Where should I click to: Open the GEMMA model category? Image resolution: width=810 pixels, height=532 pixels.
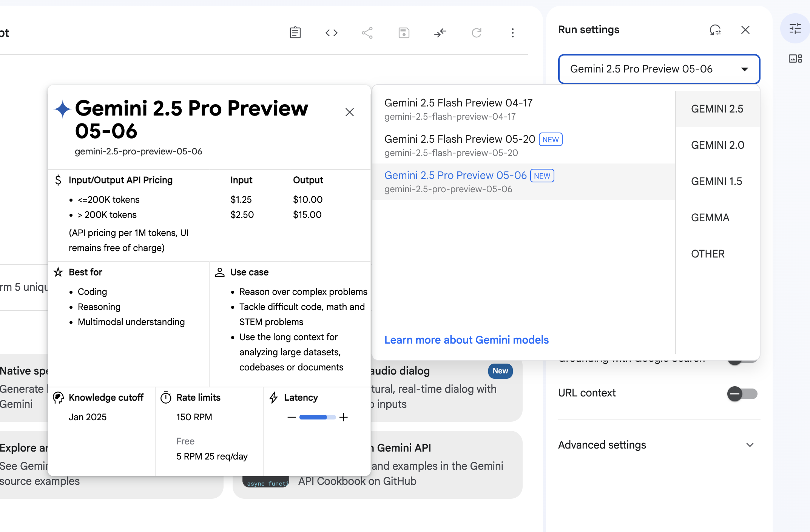coord(710,217)
